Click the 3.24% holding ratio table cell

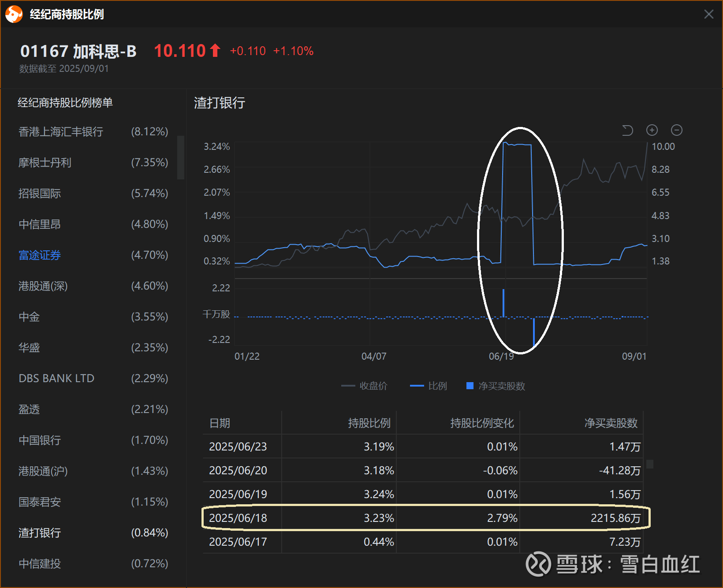(x=379, y=494)
